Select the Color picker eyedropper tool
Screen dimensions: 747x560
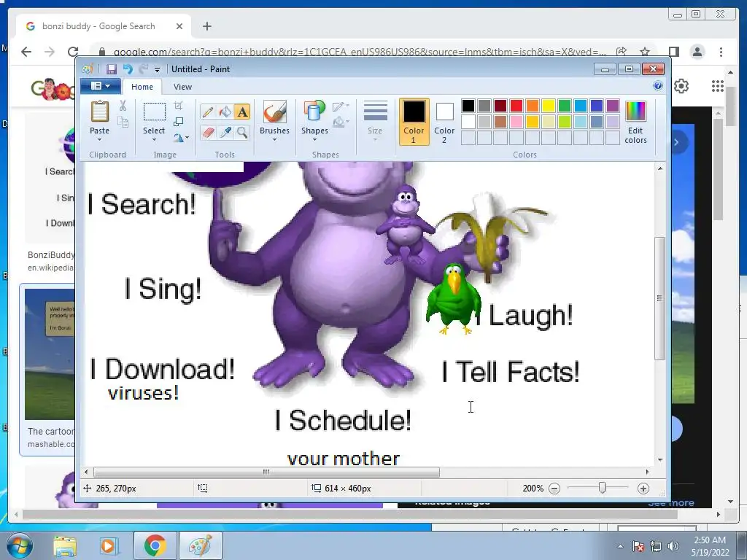(x=225, y=132)
